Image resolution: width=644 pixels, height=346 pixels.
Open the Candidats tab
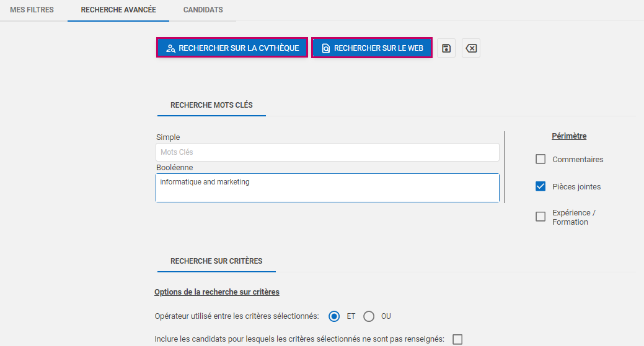(203, 10)
